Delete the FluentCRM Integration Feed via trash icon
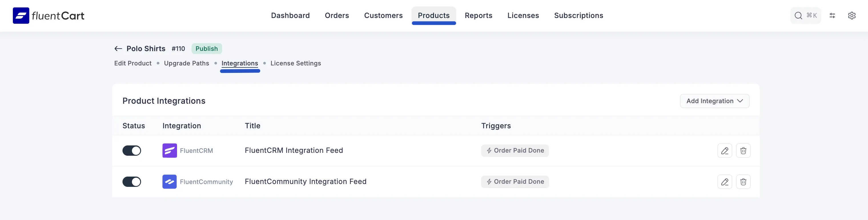Viewport: 868px width, 220px height. coord(744,151)
